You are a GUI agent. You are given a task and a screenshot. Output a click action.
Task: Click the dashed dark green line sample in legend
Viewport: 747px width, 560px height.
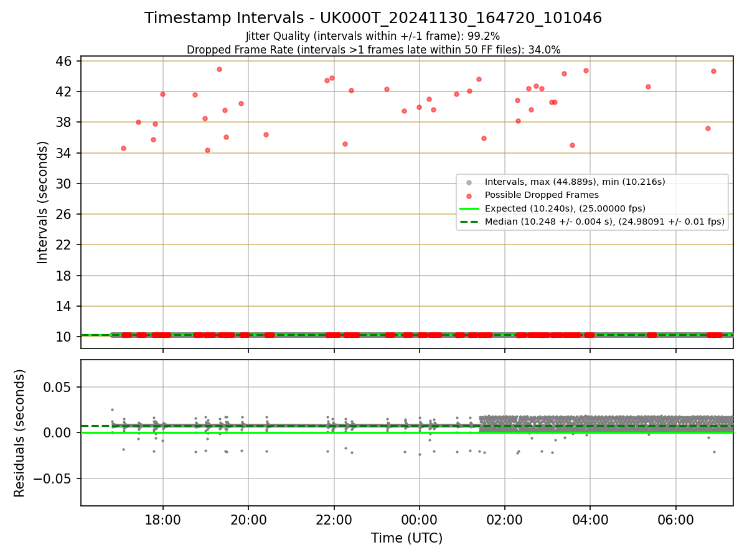click(469, 222)
